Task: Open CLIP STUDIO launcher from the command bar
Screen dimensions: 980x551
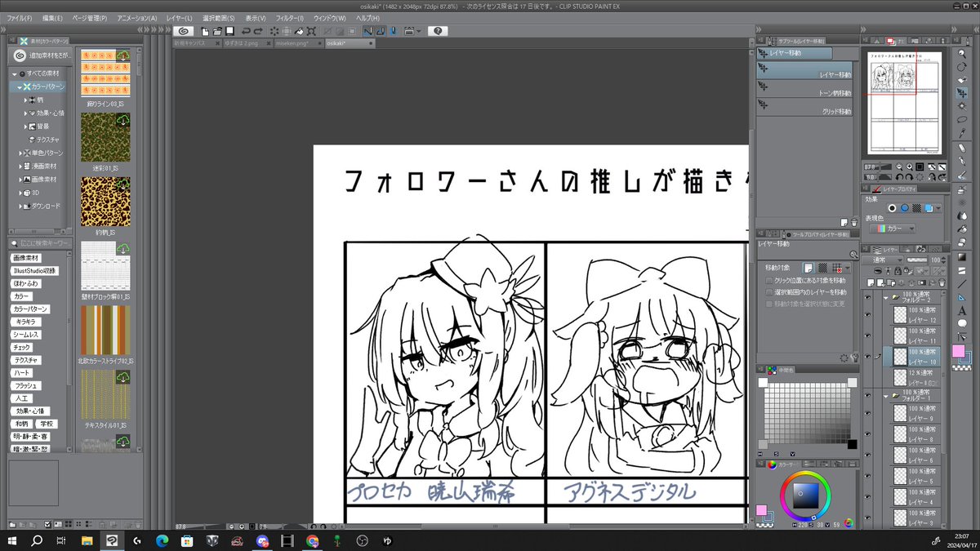Action: [x=183, y=30]
